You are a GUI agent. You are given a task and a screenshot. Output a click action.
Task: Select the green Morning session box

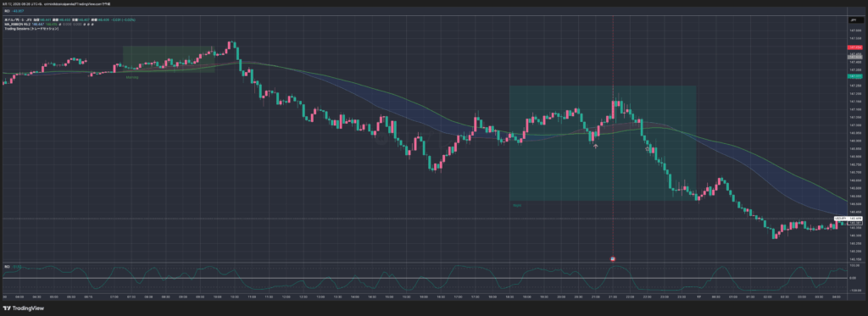click(x=169, y=59)
